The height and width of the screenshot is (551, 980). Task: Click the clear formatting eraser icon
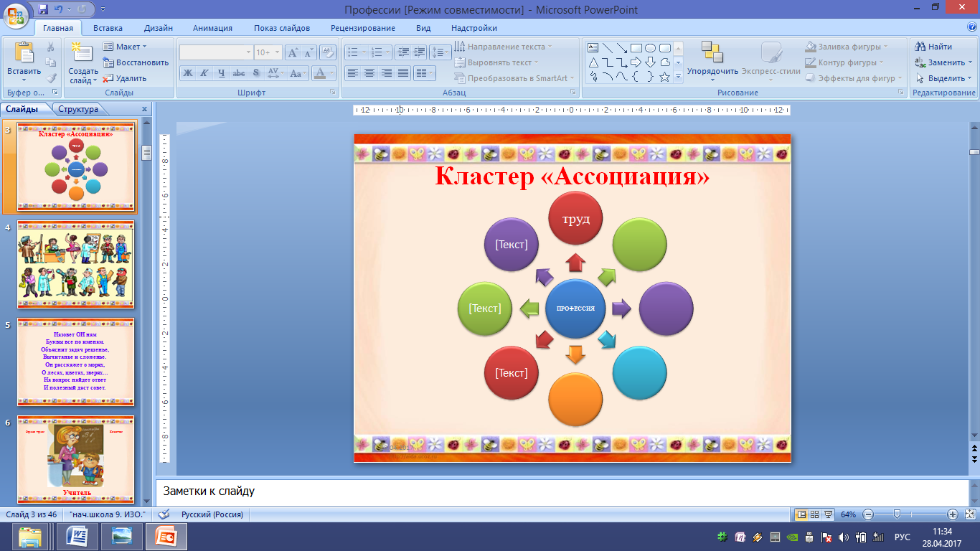[x=328, y=52]
